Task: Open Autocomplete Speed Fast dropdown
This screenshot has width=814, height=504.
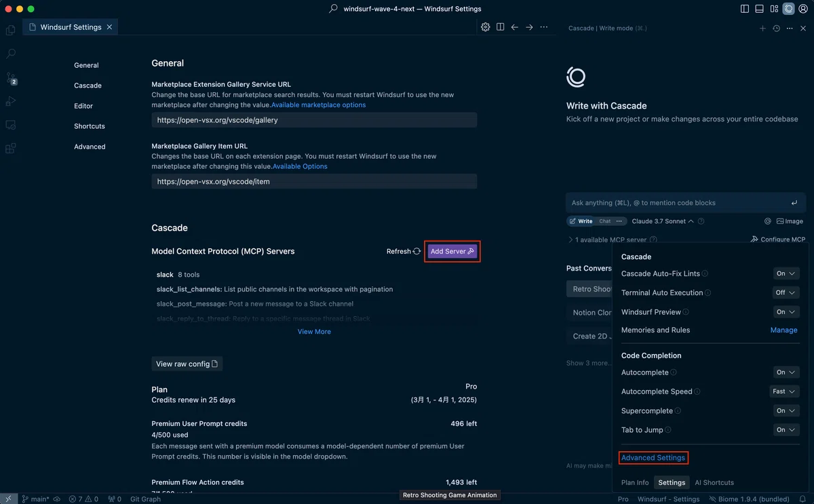Action: pos(784,391)
